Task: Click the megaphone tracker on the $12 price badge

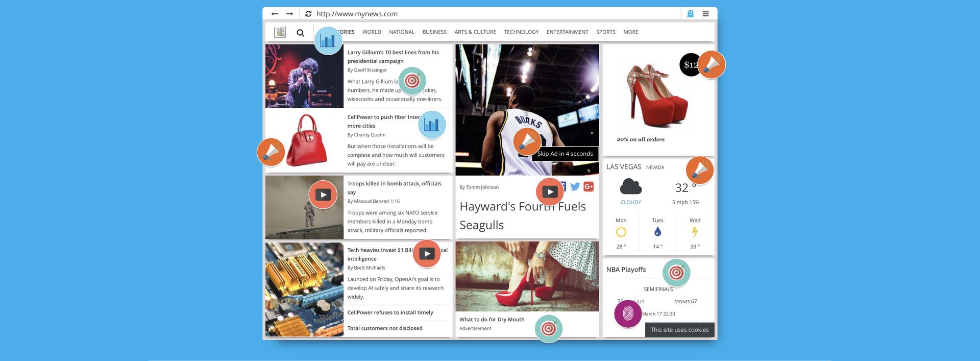Action: tap(712, 64)
